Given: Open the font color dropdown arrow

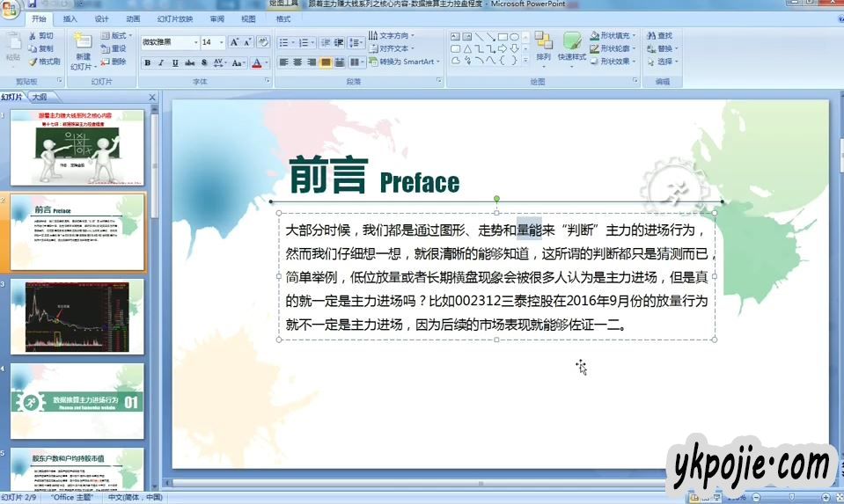Looking at the screenshot, I should (x=267, y=62).
